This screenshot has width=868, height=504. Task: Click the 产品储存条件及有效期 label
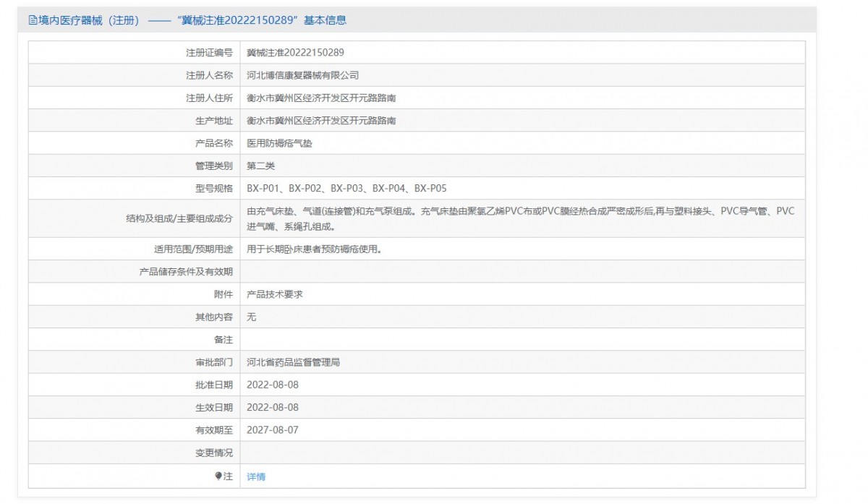[x=186, y=272]
